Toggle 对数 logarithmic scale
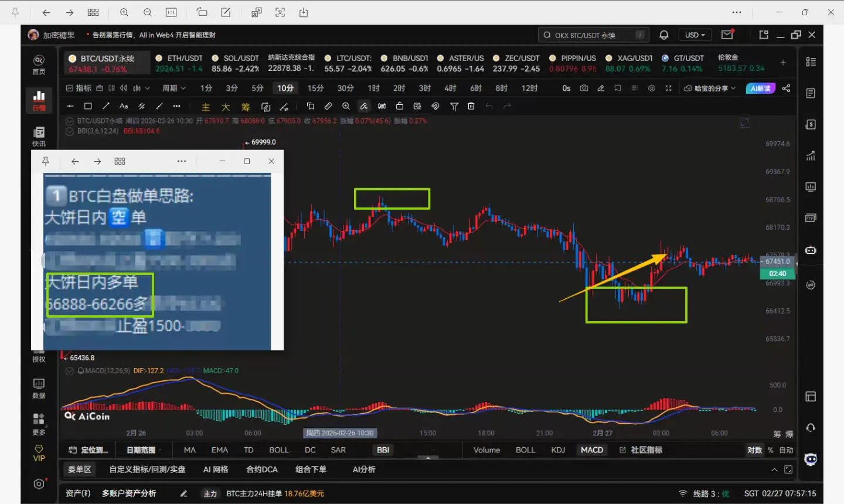This screenshot has width=844, height=504. click(x=755, y=450)
